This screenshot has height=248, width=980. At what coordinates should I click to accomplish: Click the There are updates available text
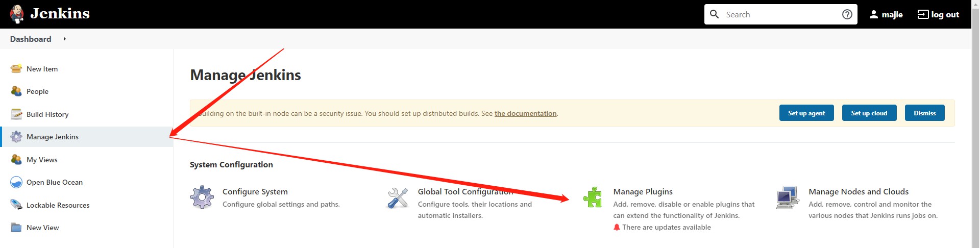coord(667,227)
